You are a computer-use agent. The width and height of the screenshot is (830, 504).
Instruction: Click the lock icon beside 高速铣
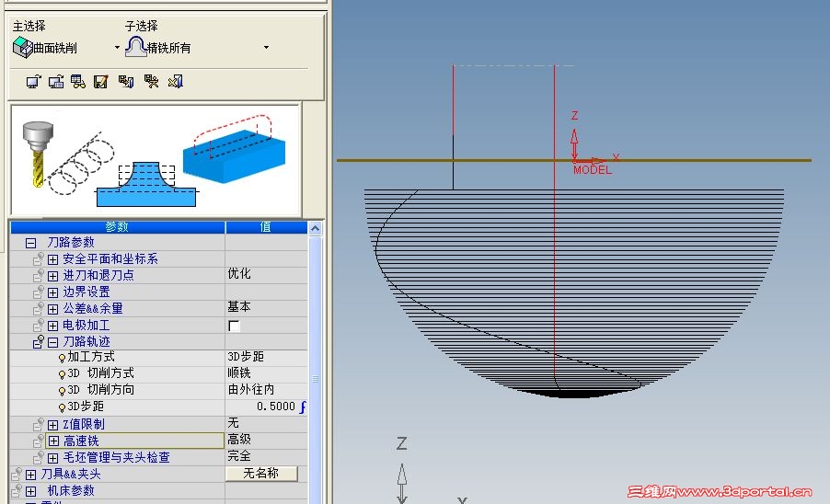pyautogui.click(x=38, y=441)
